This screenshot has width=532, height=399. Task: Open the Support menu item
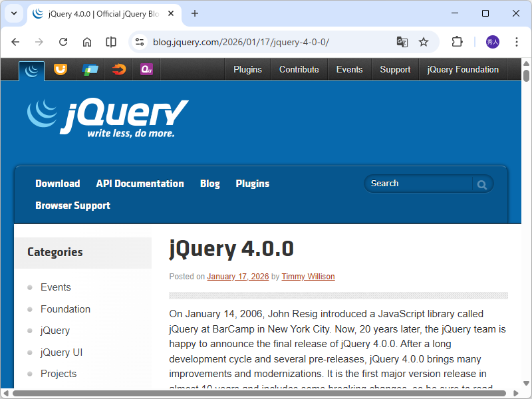tap(395, 70)
